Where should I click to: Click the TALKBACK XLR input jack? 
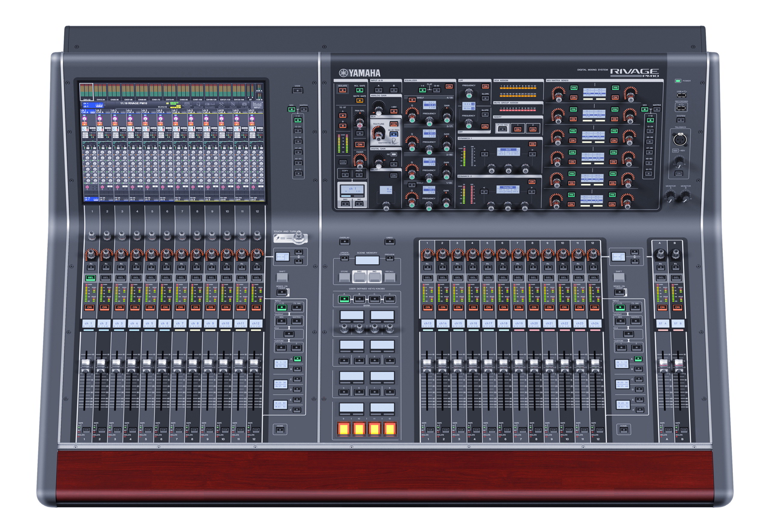(x=680, y=139)
